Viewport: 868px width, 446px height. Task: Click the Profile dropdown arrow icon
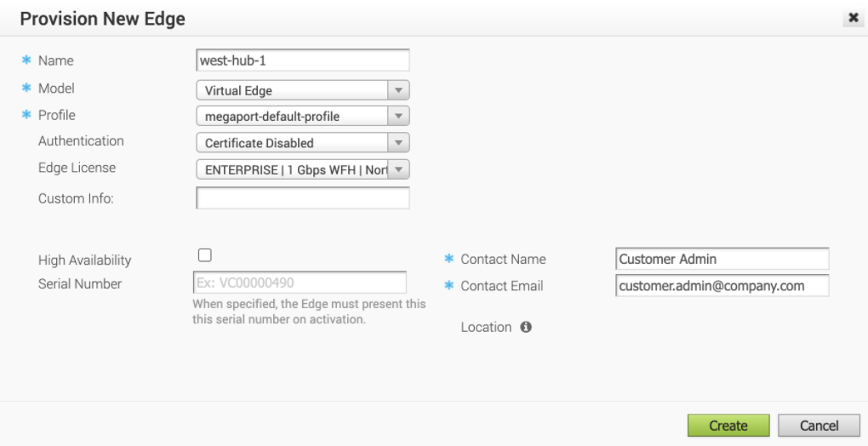398,117
